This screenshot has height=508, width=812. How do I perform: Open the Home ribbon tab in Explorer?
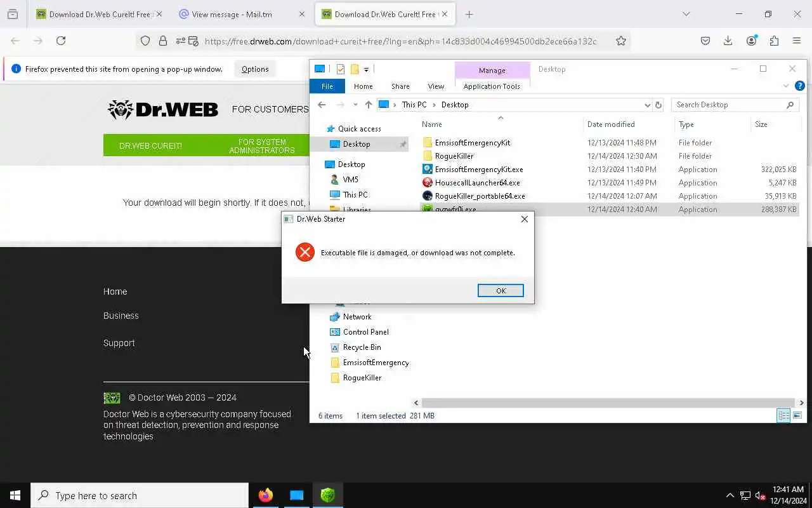(363, 86)
